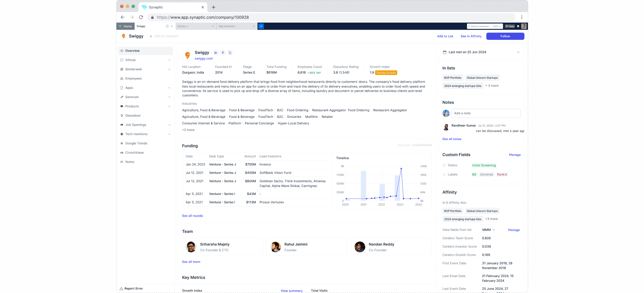Open Swiggy's X (Twitter) icon
The height and width of the screenshot is (293, 644).
click(230, 53)
